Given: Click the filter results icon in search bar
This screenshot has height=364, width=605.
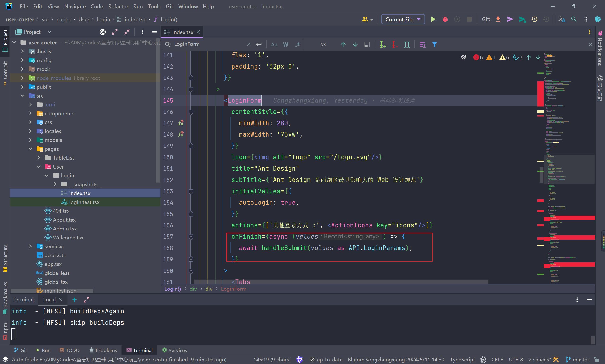Looking at the screenshot, I should 434,44.
